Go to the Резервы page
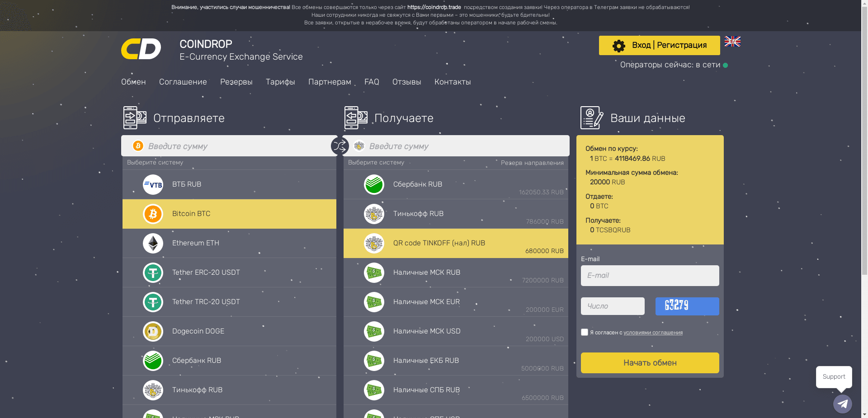The width and height of the screenshot is (868, 418). point(236,82)
